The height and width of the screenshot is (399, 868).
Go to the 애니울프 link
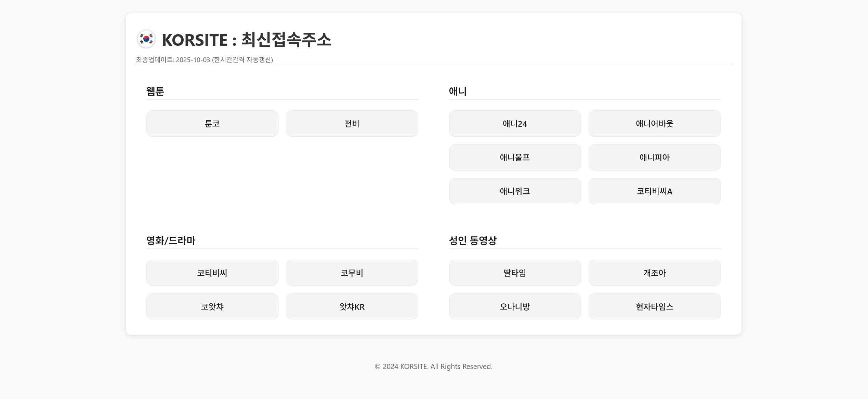(515, 157)
